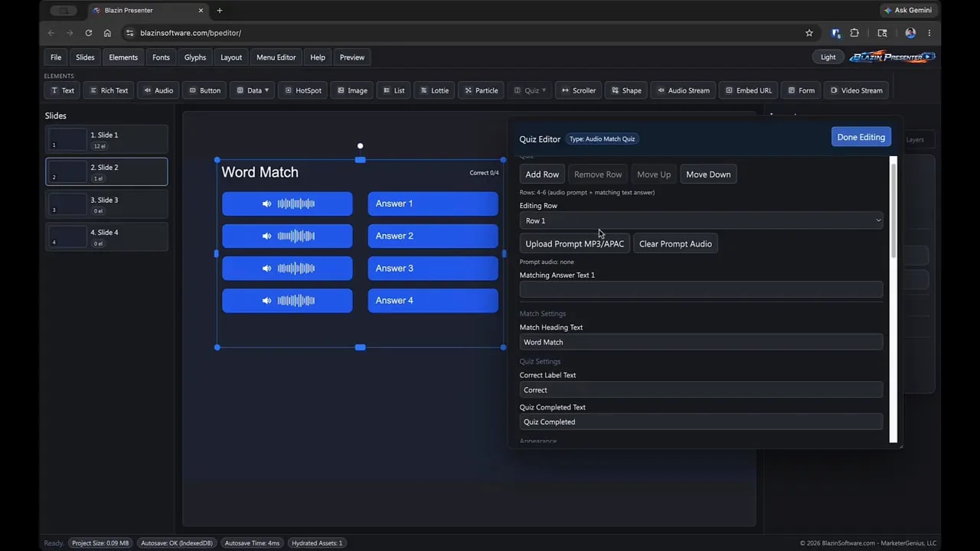Add a Particle element
980x551 pixels.
coord(481,90)
